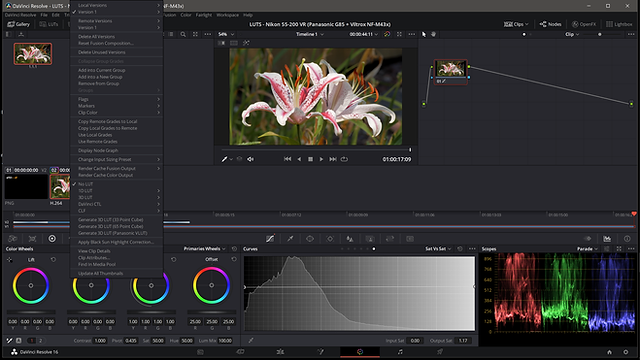Viewport: 640px width, 360px height.
Task: Open the Color Match palette icon
Action: pyautogui.click(x=33, y=239)
